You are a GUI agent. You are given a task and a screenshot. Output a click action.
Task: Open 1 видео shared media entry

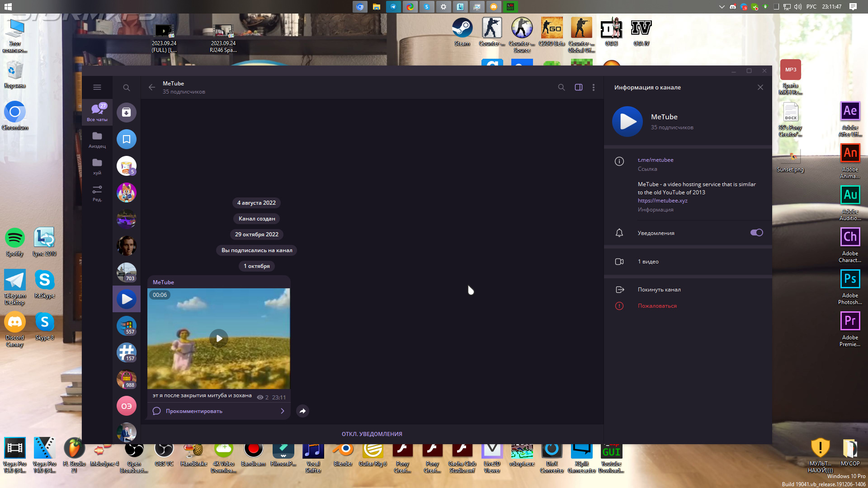coord(648,262)
